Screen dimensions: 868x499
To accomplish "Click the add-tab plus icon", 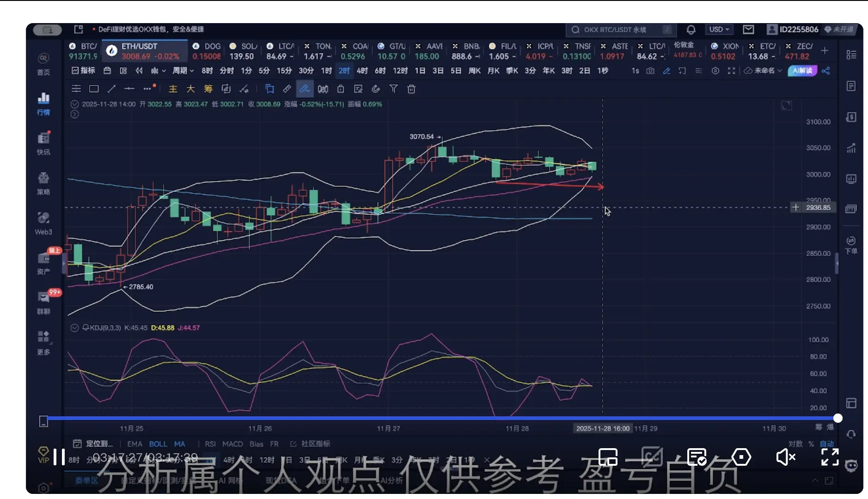I will [x=825, y=50].
